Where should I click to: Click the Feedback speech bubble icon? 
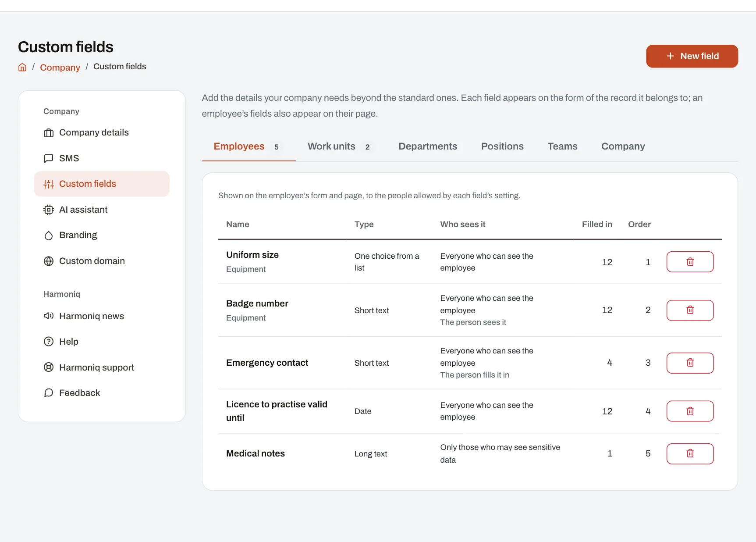pyautogui.click(x=49, y=393)
